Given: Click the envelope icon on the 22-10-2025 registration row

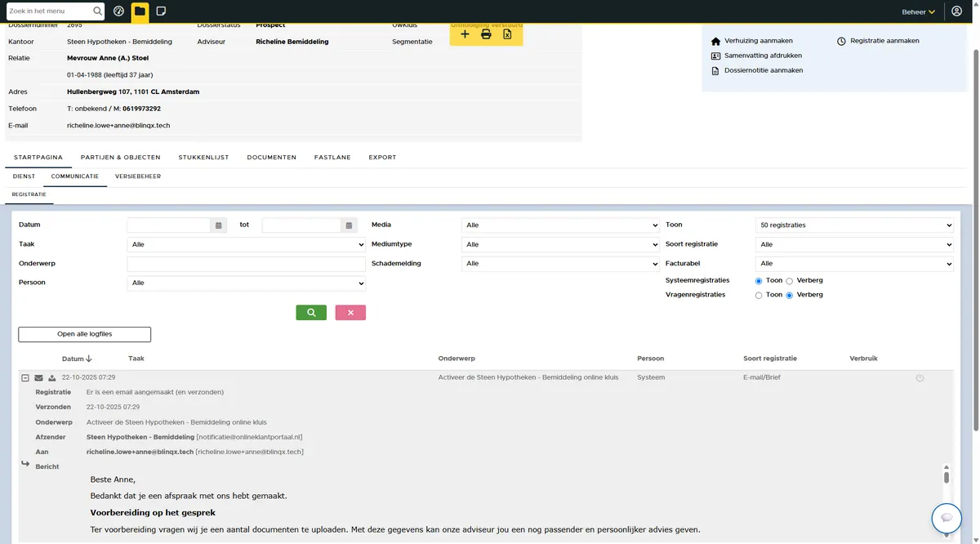Looking at the screenshot, I should point(38,378).
